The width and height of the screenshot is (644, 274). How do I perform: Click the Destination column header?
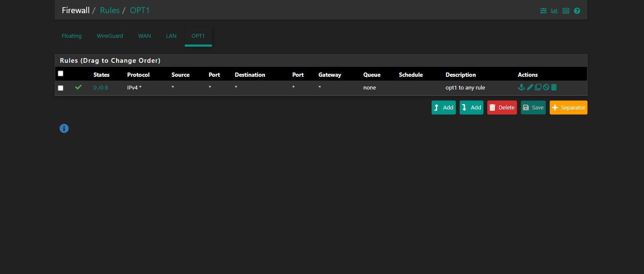click(250, 75)
